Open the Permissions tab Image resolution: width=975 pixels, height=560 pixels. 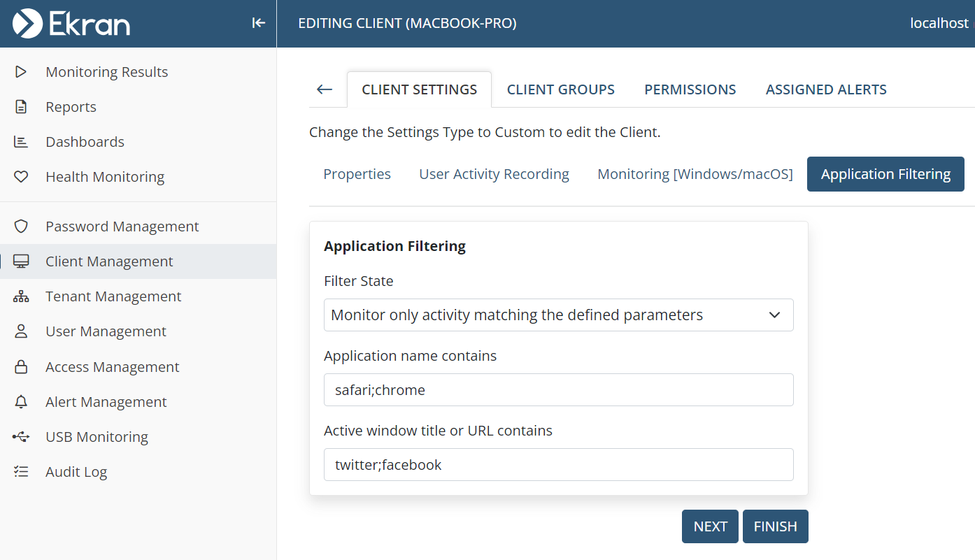coord(690,89)
